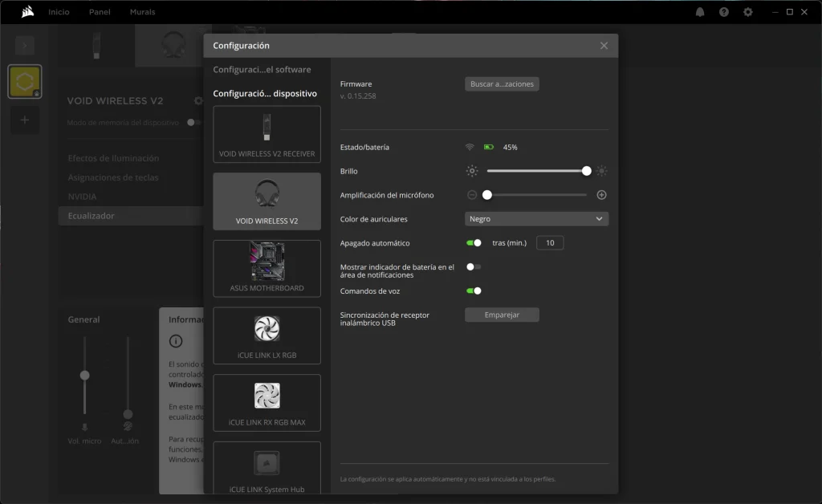Adjust the Vol. micro vertical slider
Image resolution: width=822 pixels, height=504 pixels.
tap(84, 375)
